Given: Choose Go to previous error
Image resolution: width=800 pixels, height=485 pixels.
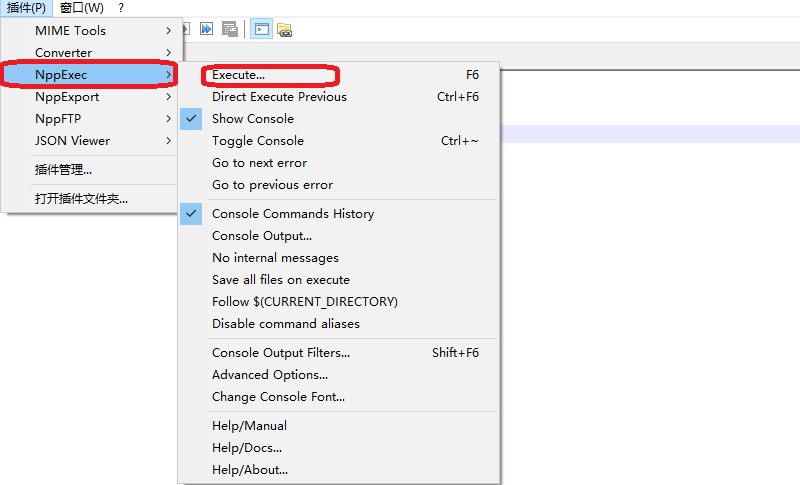Looking at the screenshot, I should click(x=339, y=185).
